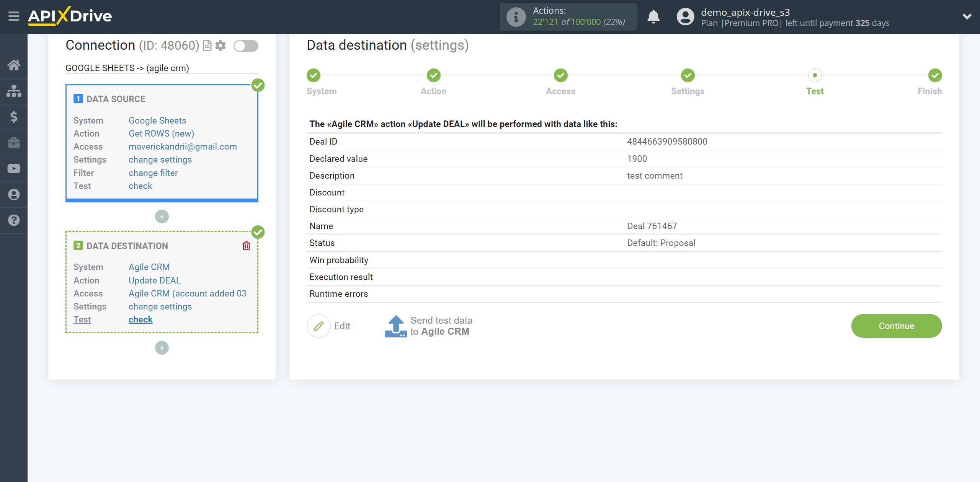Screen dimensions: 980x482
Task: Open Agile CRM system link
Action: coord(149,267)
